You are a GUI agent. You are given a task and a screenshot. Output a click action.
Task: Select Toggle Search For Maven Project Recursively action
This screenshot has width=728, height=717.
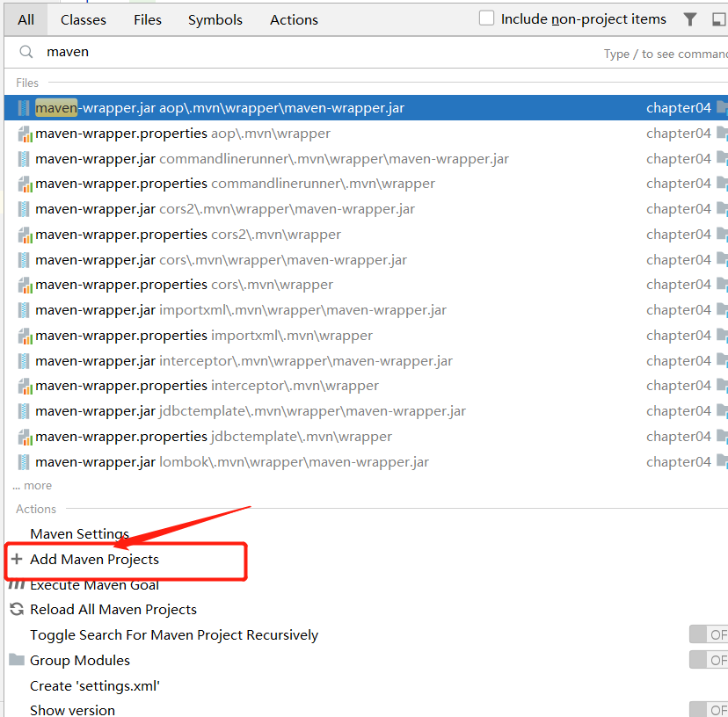[x=174, y=635]
